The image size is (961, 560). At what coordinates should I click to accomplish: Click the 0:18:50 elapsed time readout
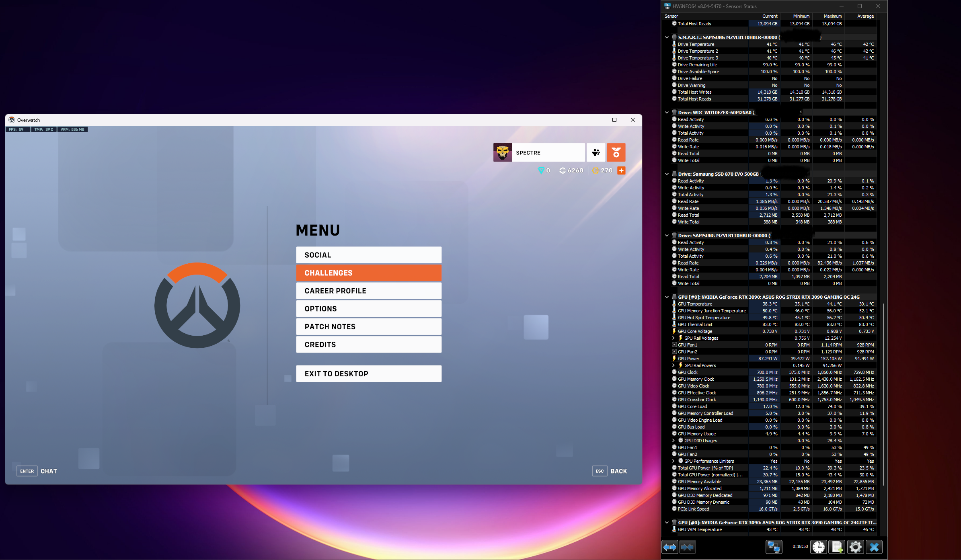point(800,546)
